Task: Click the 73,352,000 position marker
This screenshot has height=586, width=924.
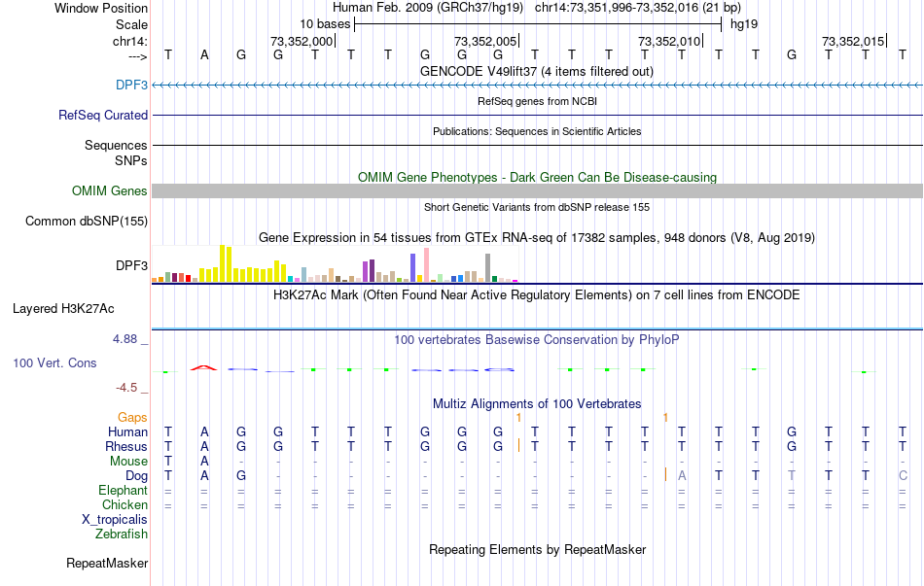Action: [302, 41]
